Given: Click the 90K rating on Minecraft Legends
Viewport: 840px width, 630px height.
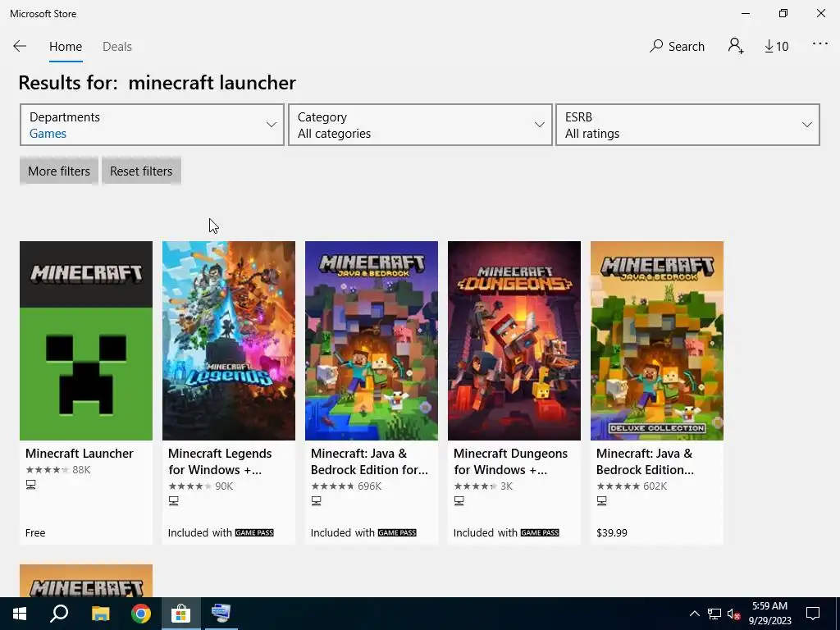Looking at the screenshot, I should 200,486.
